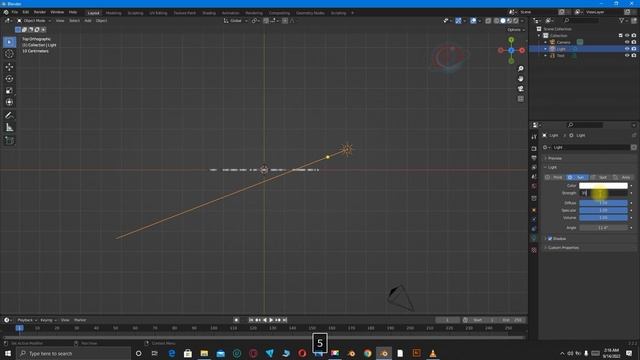640x360 pixels.
Task: Toggle the Shadow checkbox
Action: [x=550, y=238]
